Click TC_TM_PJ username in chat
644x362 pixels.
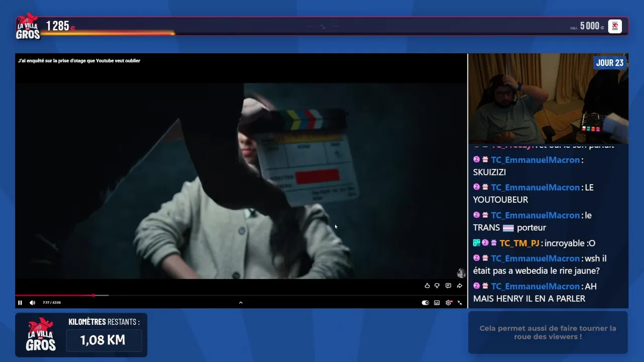pos(519,243)
